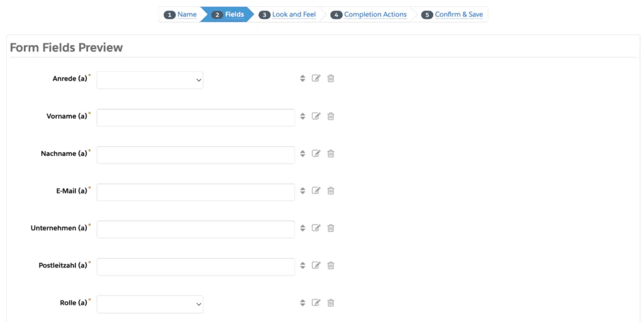Reorder the Anrede (a) field using sort arrows
The image size is (644, 322).
point(303,79)
